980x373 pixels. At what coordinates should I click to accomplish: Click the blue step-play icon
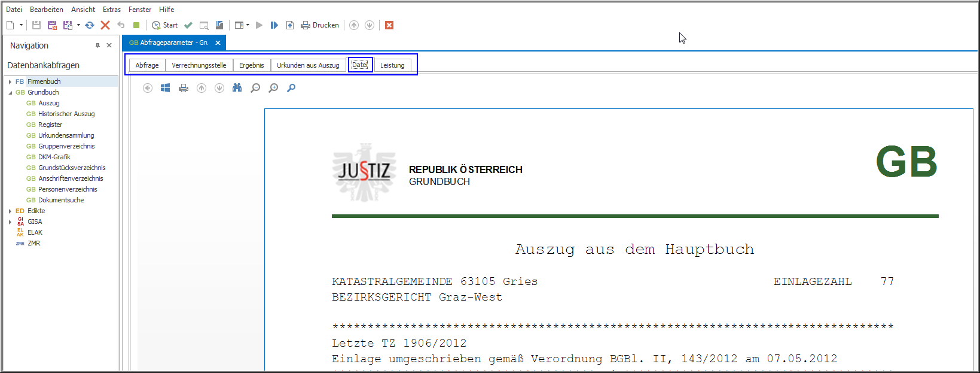click(x=274, y=25)
